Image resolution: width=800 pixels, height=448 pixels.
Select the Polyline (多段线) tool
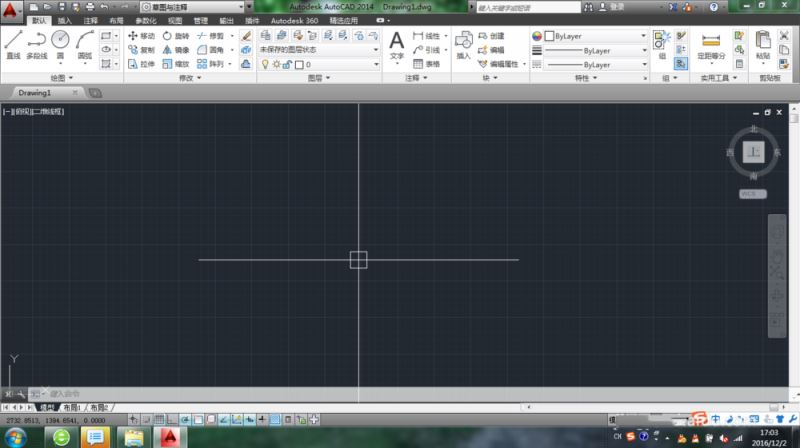point(37,43)
